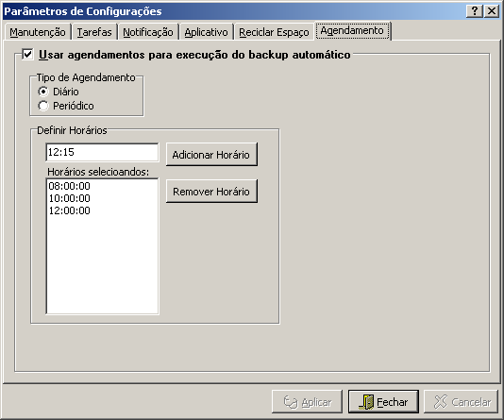Select the 08:00:00 entry in the list

point(102,186)
